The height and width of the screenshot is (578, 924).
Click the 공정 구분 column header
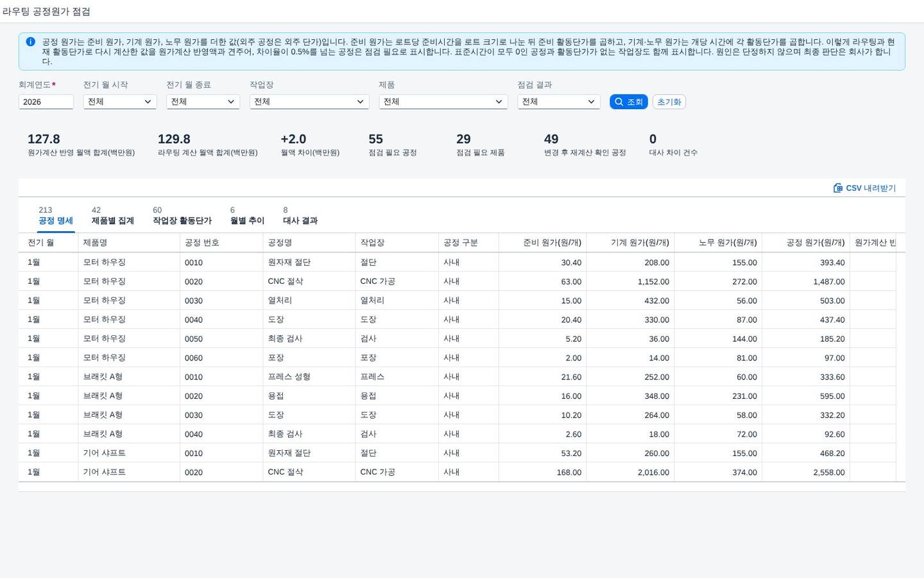468,243
